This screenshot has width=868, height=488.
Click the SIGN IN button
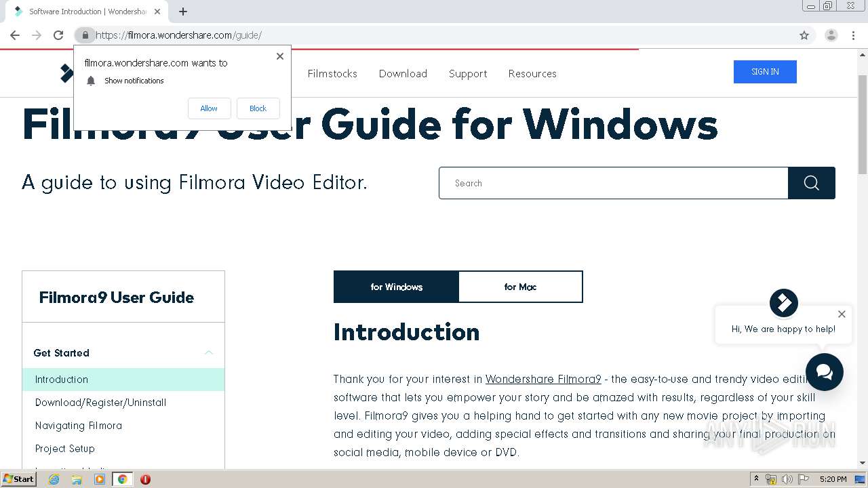(x=765, y=72)
